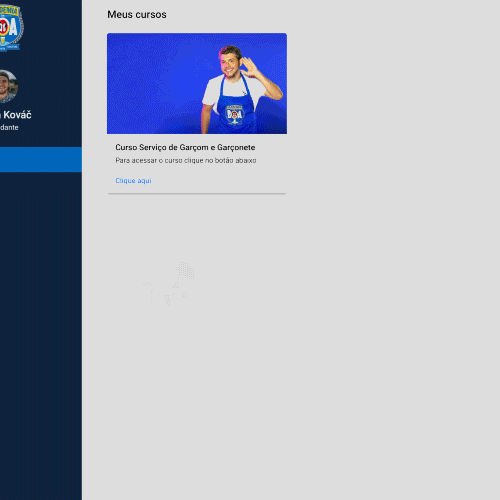
Task: Open the 'Clique aqui' course link
Action: click(x=133, y=181)
